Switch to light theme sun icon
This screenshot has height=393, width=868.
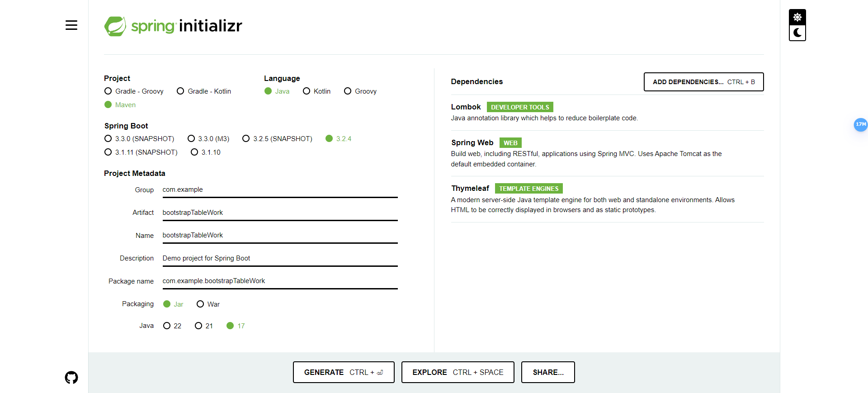click(x=797, y=17)
